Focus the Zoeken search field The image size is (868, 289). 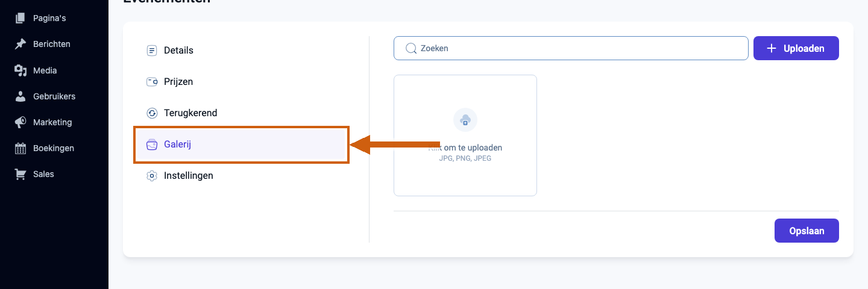[x=571, y=48]
